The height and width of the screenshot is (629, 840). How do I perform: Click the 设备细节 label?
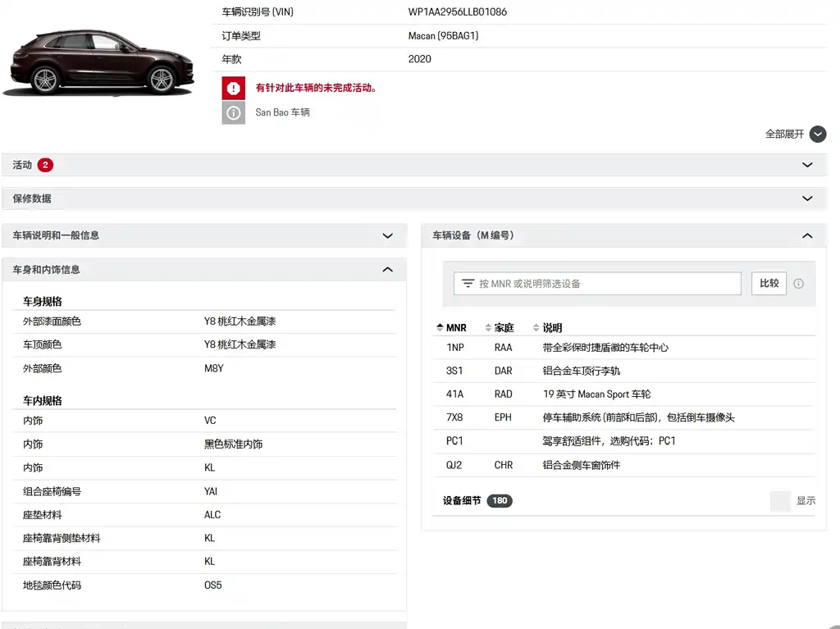462,500
